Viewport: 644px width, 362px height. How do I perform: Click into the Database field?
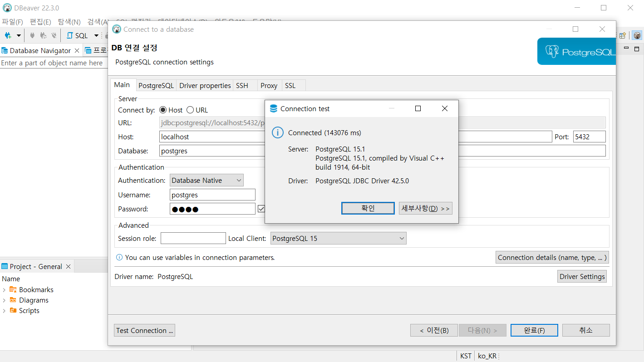coord(383,151)
